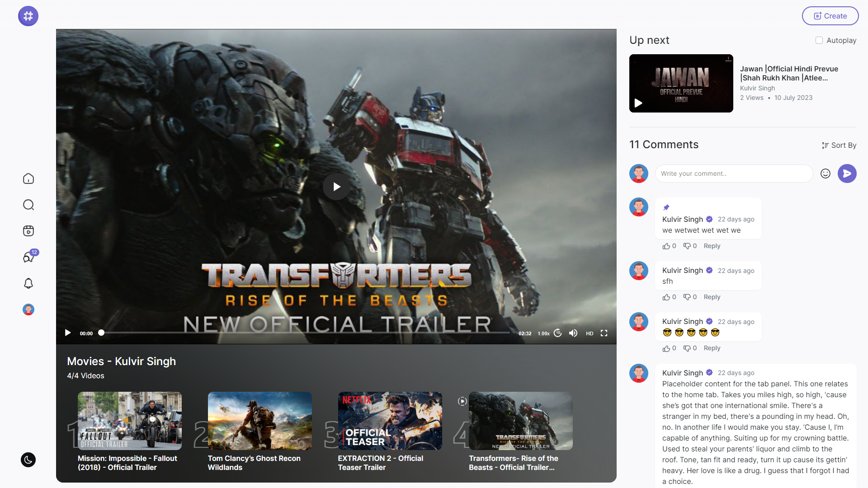Open Transformers Rise of the Beasts playlist thumbnail
Screen dimensions: 868x488
click(x=520, y=421)
